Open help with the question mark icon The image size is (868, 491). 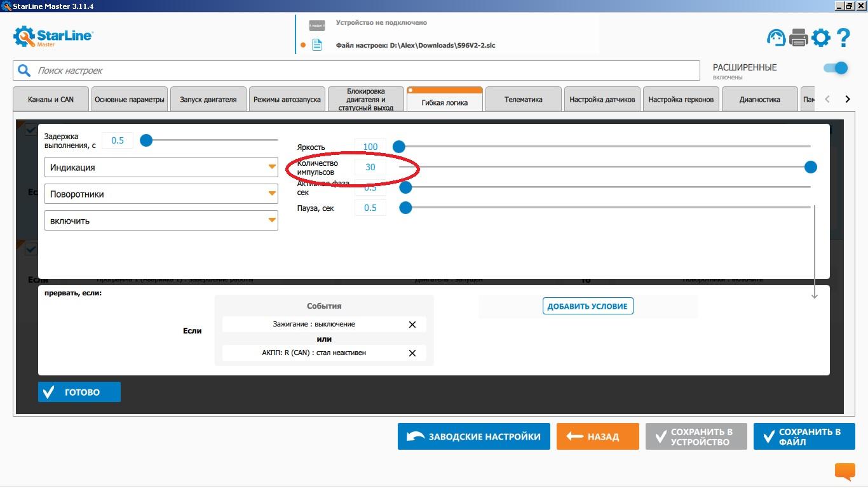tap(843, 38)
